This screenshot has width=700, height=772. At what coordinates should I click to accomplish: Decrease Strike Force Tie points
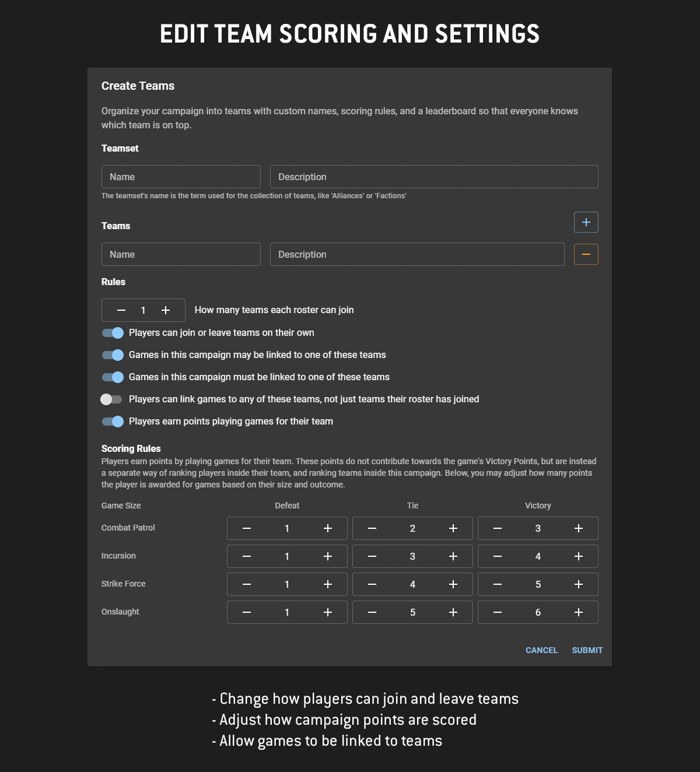[372, 584]
